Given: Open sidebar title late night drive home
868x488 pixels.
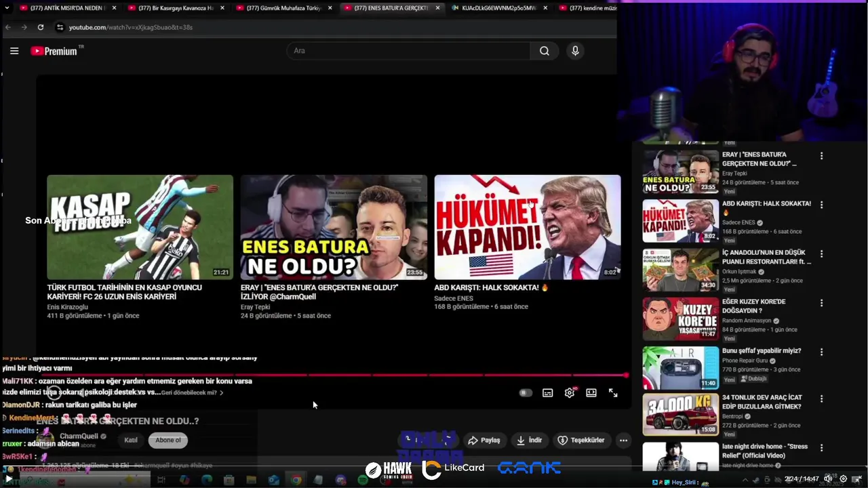Looking at the screenshot, I should (x=765, y=451).
